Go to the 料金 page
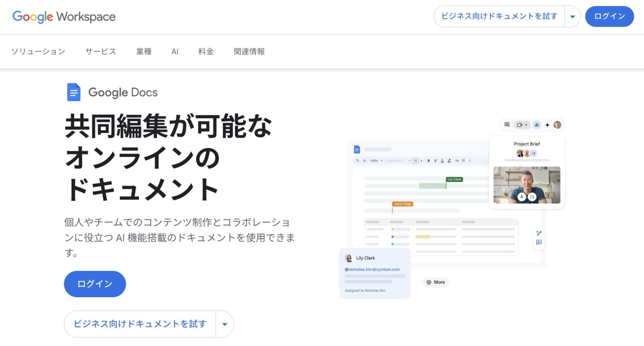The image size is (644, 346). click(206, 51)
